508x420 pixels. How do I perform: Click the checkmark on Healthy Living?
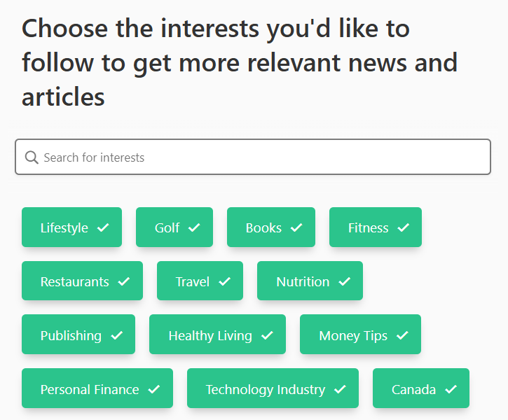pos(267,335)
